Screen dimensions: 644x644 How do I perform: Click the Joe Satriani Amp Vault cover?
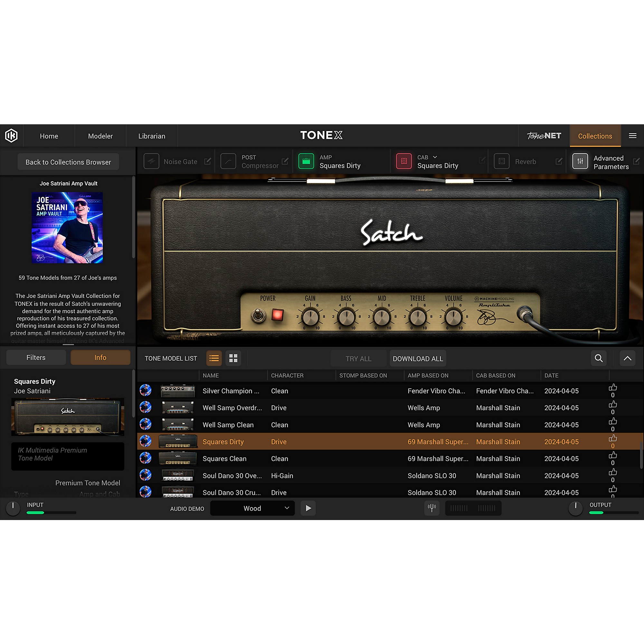pyautogui.click(x=67, y=228)
